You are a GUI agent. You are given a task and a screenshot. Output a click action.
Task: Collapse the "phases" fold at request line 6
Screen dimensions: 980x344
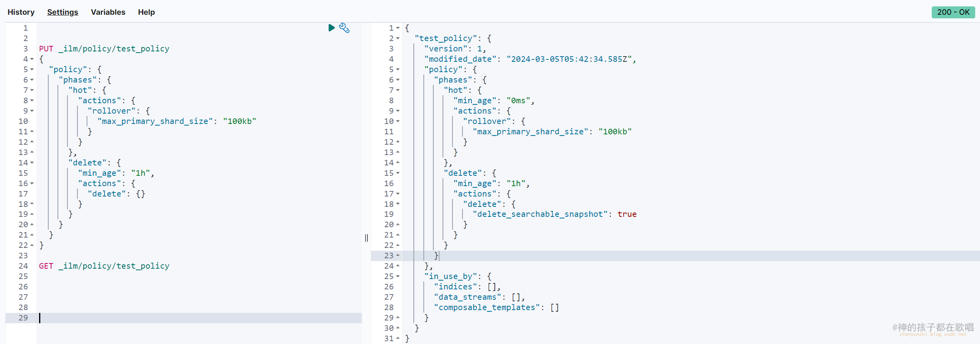pos(32,80)
